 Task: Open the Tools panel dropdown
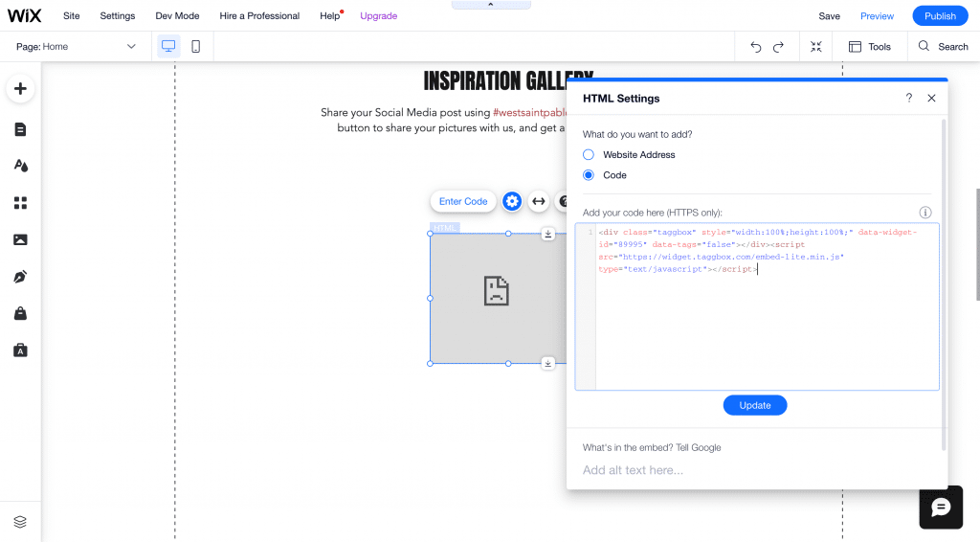869,46
